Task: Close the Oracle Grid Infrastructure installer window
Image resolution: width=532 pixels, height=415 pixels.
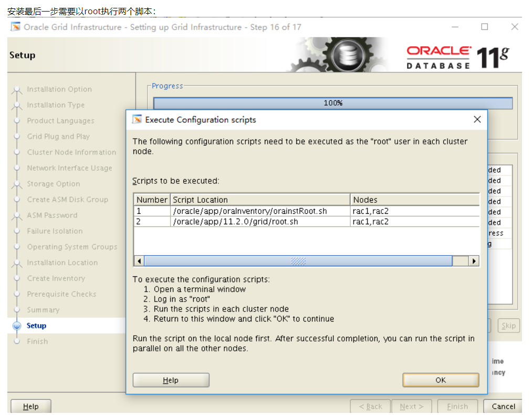Action: click(514, 27)
